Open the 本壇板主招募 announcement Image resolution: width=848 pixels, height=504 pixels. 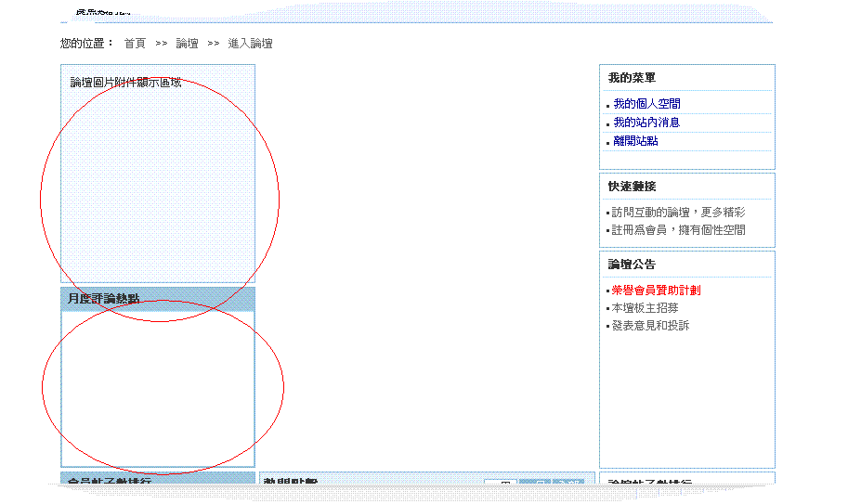(645, 308)
